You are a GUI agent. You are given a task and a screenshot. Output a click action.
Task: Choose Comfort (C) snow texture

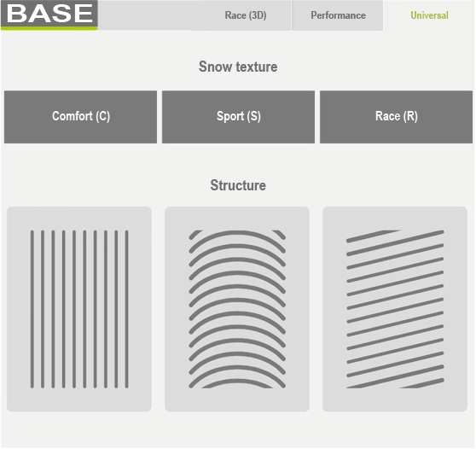coord(80,117)
